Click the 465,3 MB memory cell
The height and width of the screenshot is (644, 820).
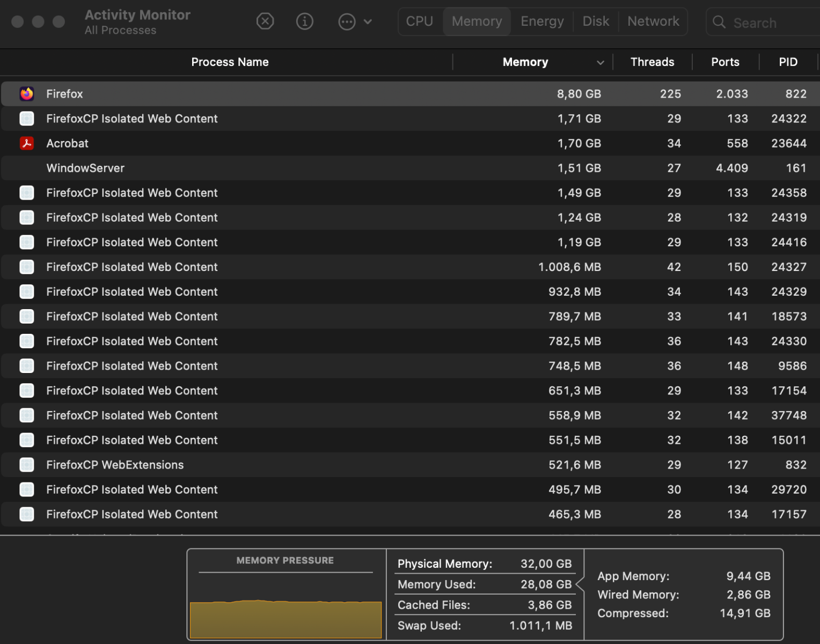click(x=574, y=514)
